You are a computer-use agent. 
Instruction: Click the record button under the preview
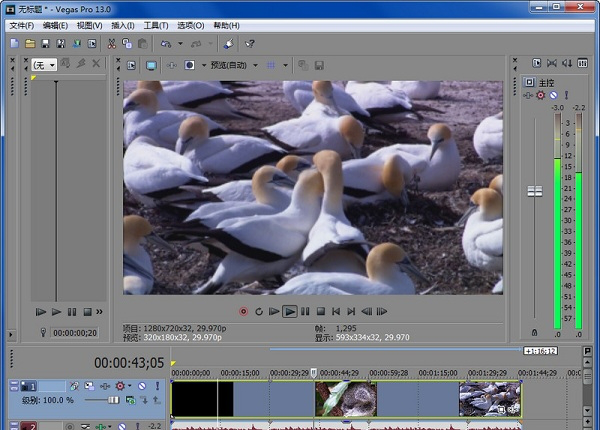(x=243, y=312)
